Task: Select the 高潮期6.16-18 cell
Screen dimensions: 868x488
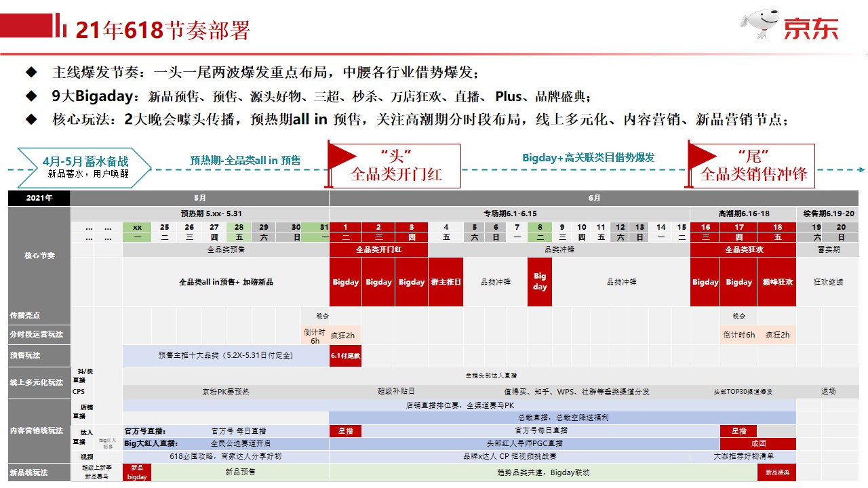Action: (x=744, y=213)
